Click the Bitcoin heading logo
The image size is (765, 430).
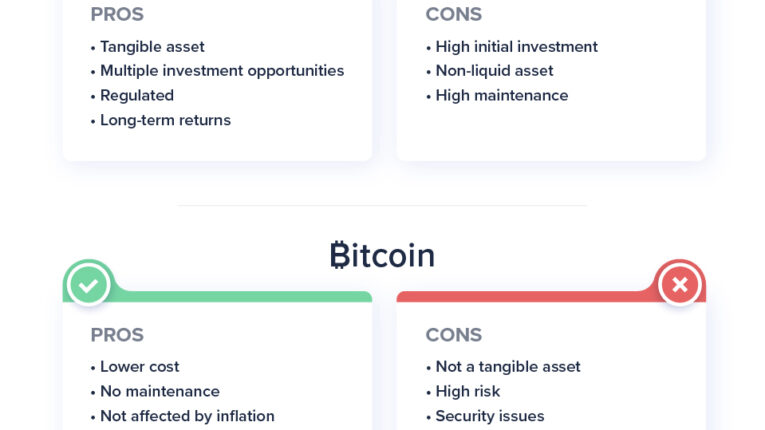pos(382,255)
